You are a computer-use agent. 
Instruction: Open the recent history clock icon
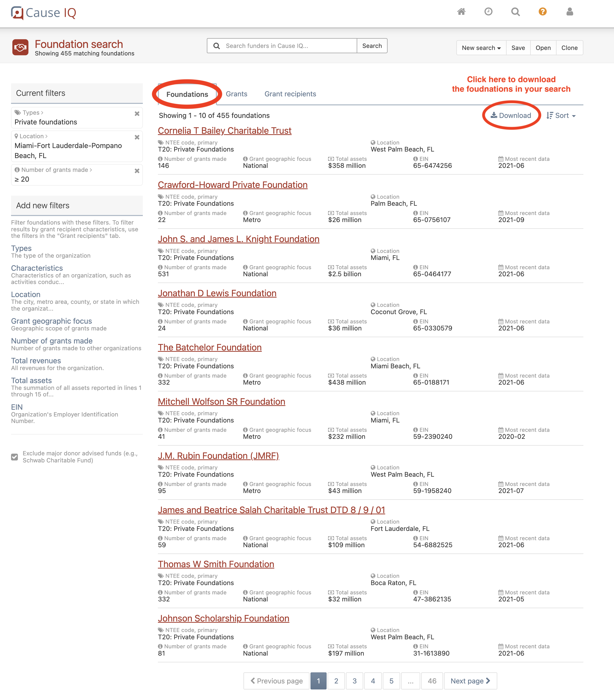488,12
